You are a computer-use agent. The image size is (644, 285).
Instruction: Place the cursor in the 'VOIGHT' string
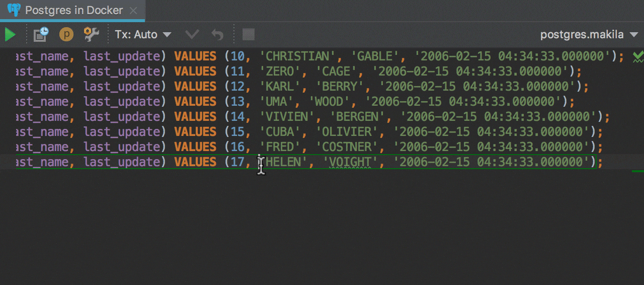(x=350, y=162)
